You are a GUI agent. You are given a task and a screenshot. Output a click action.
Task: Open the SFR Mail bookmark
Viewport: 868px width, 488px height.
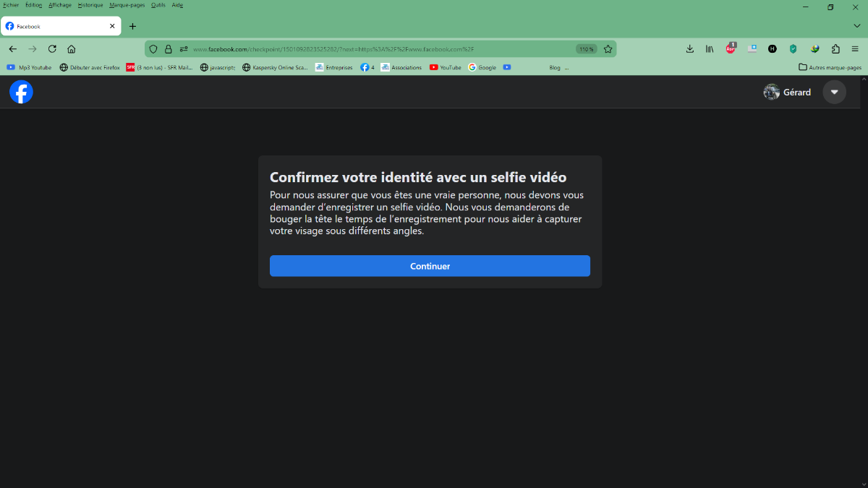[x=159, y=67]
